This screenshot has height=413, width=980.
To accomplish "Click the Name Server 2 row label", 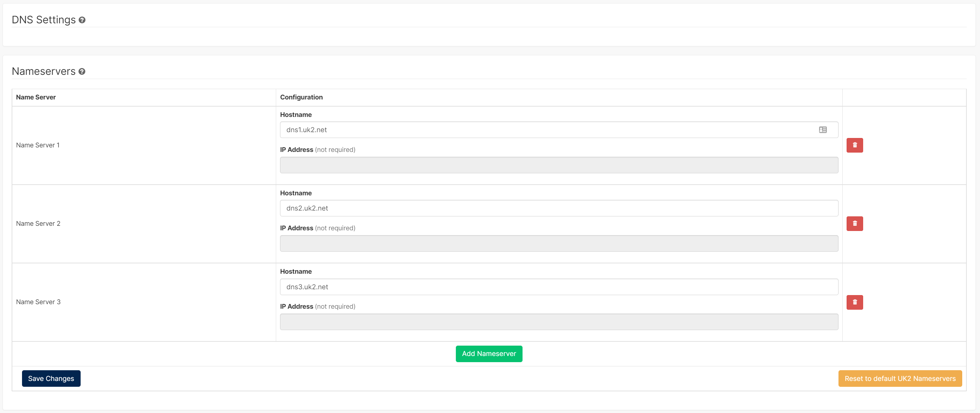I will point(38,224).
